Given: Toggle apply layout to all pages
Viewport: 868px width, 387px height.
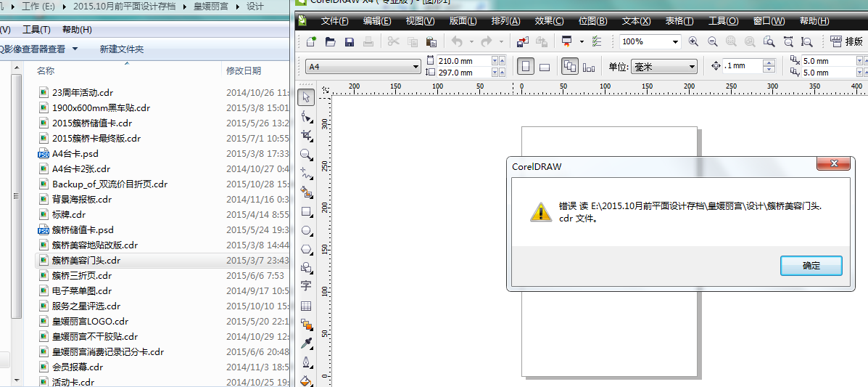Looking at the screenshot, I should pos(570,67).
